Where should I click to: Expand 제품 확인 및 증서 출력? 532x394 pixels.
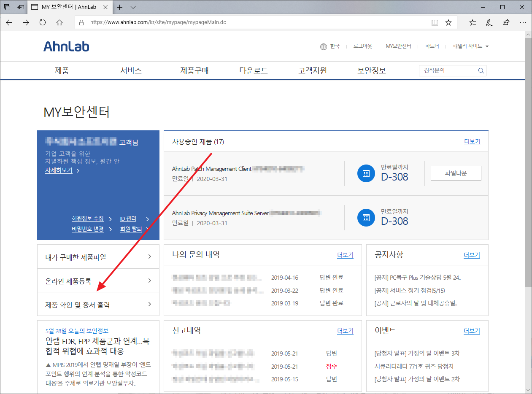coord(98,304)
